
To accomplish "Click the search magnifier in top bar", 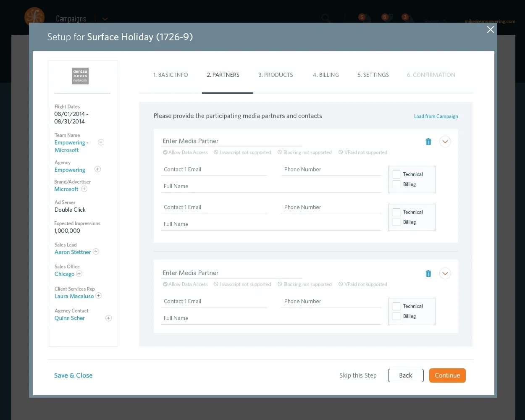I will coord(326,18).
